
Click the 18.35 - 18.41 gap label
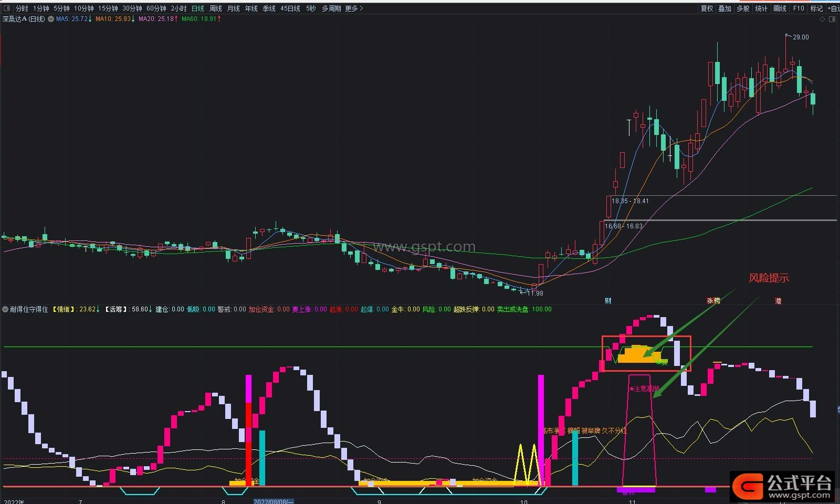[x=630, y=201]
